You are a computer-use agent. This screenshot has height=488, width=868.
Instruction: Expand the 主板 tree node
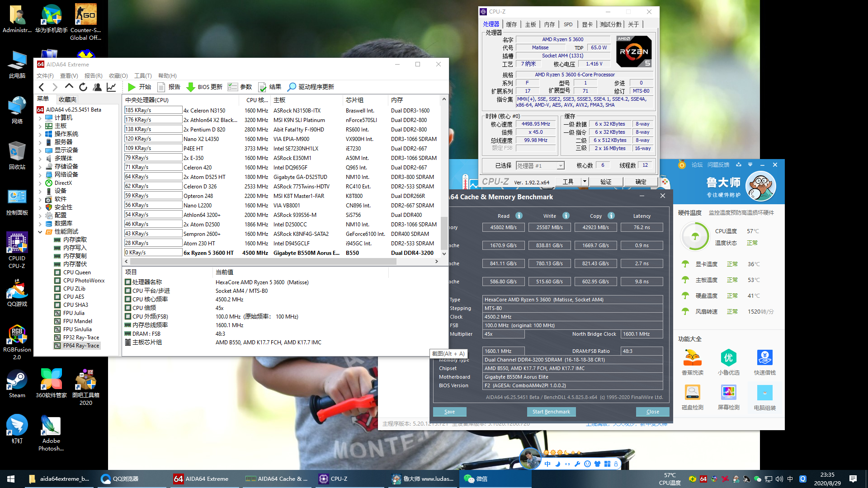40,126
